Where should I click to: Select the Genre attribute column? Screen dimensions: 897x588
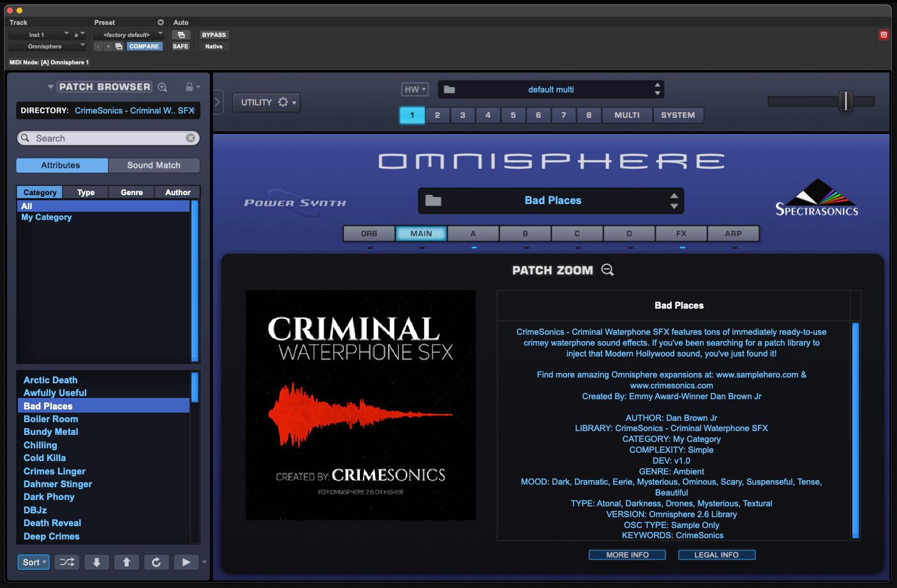132,192
